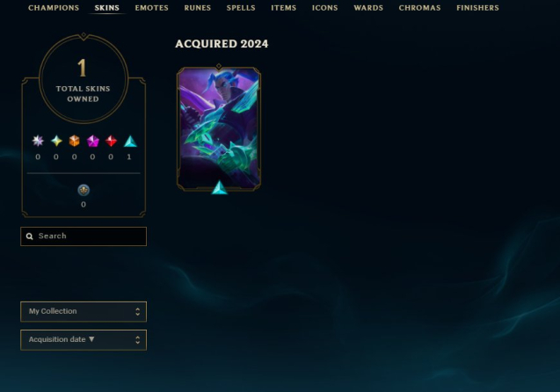Open the Runes tab
Screen dimensions: 560x392
pyautogui.click(x=198, y=8)
